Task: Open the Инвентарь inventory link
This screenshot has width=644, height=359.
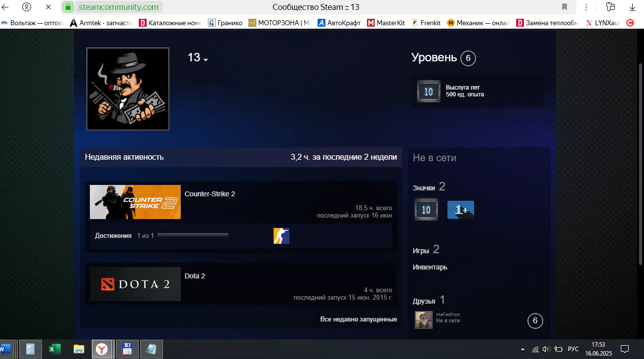Action: coord(430,267)
